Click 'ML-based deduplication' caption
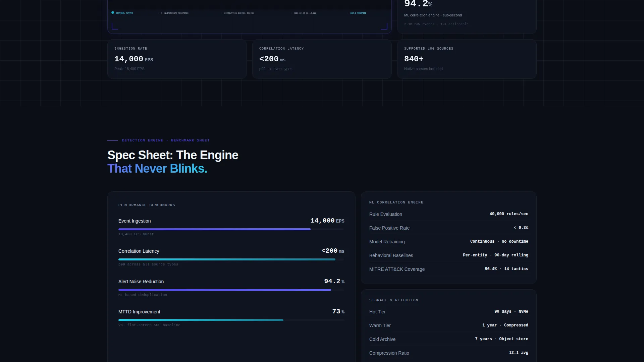The width and height of the screenshot is (644, 362). coord(143,295)
